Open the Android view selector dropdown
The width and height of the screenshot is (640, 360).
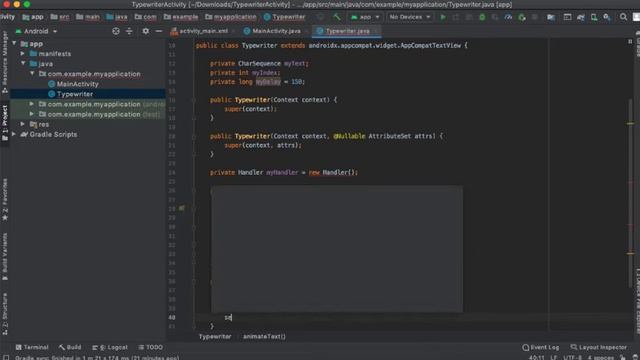36,31
